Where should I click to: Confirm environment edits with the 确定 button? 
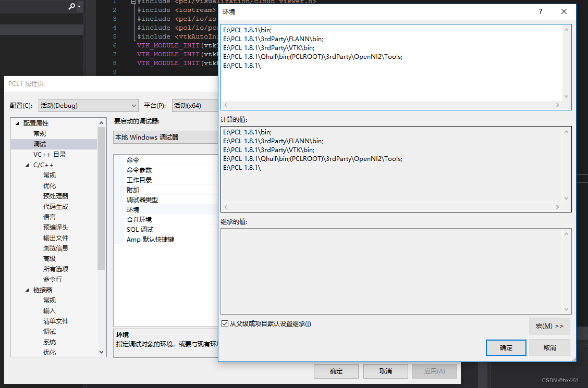[505, 348]
